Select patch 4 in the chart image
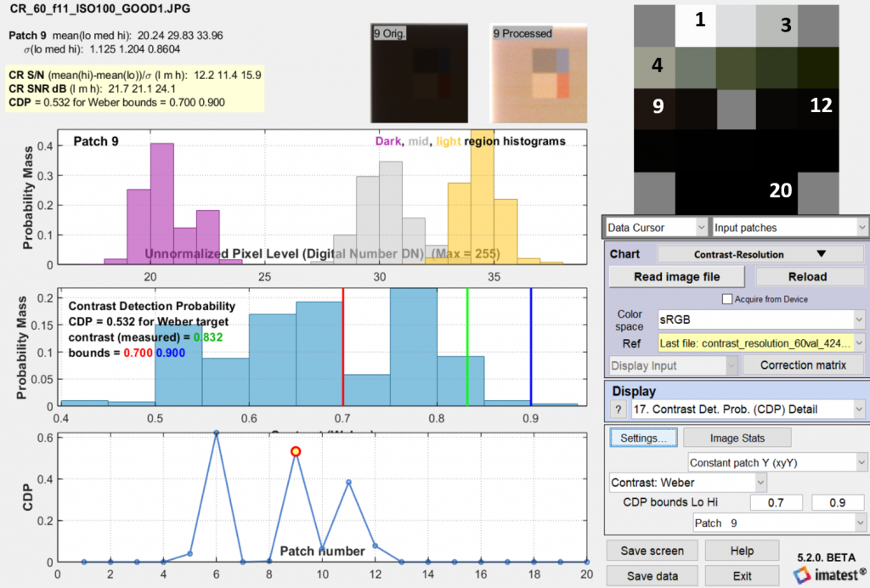 (x=655, y=68)
